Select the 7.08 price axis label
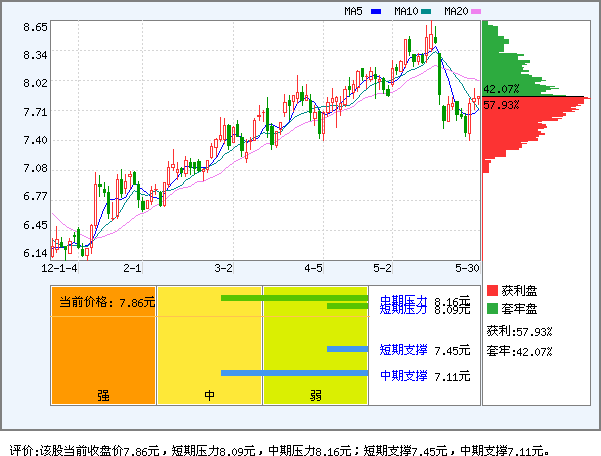The image size is (601, 456). click(35, 168)
